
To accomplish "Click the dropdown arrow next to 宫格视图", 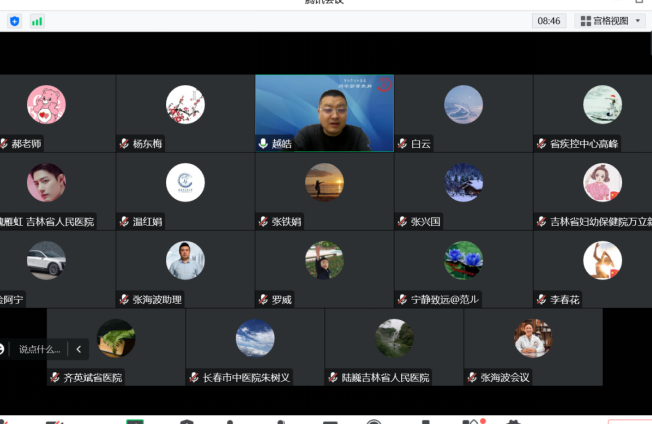I will pyautogui.click(x=638, y=20).
